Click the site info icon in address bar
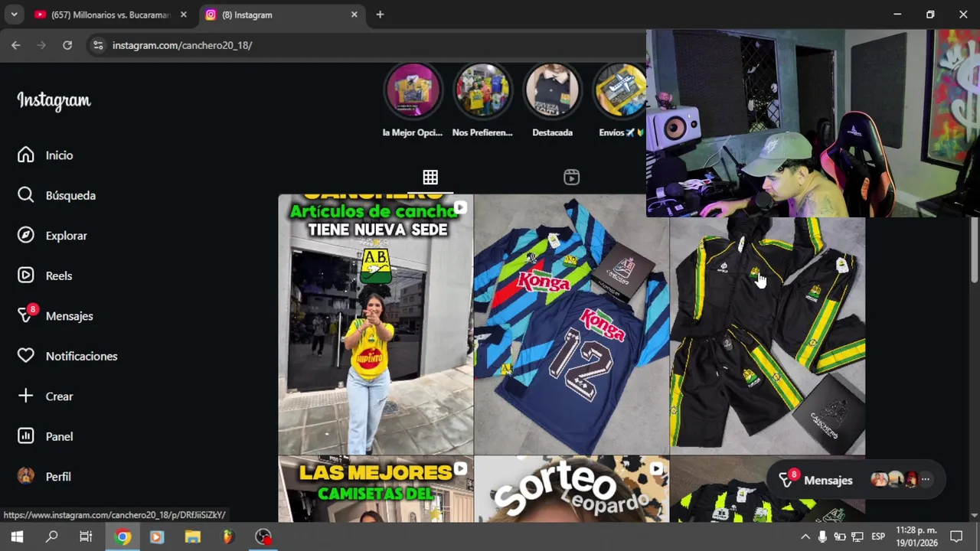Image resolution: width=980 pixels, height=551 pixels. click(x=98, y=45)
